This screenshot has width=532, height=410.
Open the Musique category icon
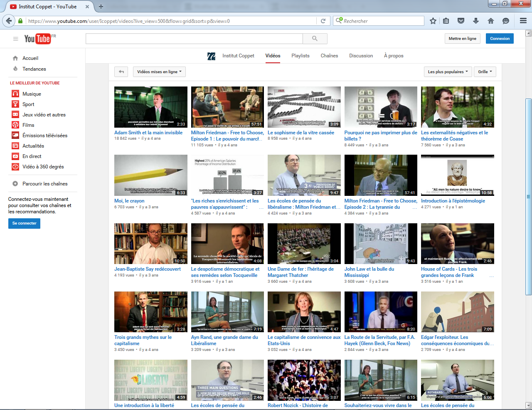[15, 94]
